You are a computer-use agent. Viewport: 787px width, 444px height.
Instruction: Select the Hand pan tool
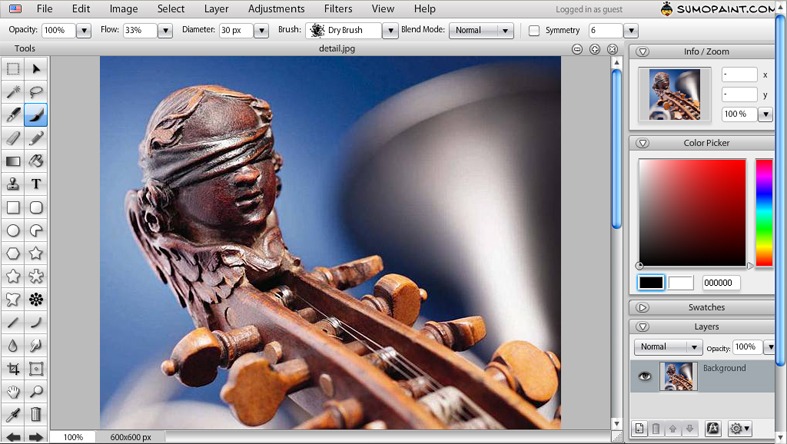(x=13, y=391)
